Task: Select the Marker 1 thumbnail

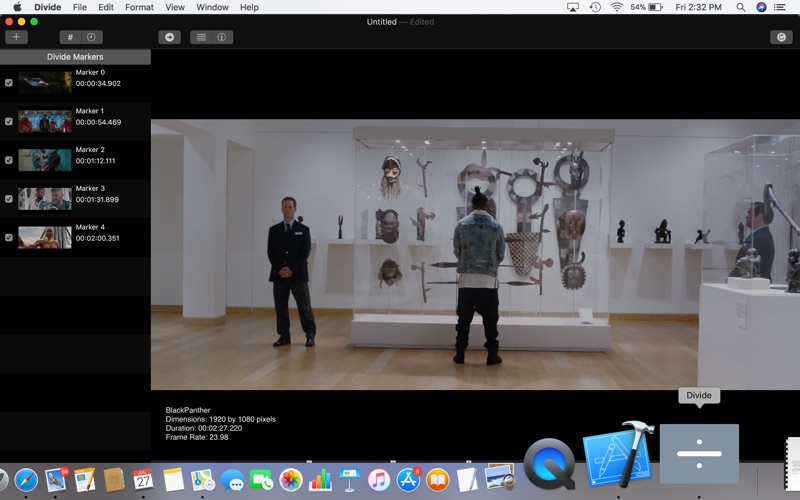Action: [x=45, y=121]
